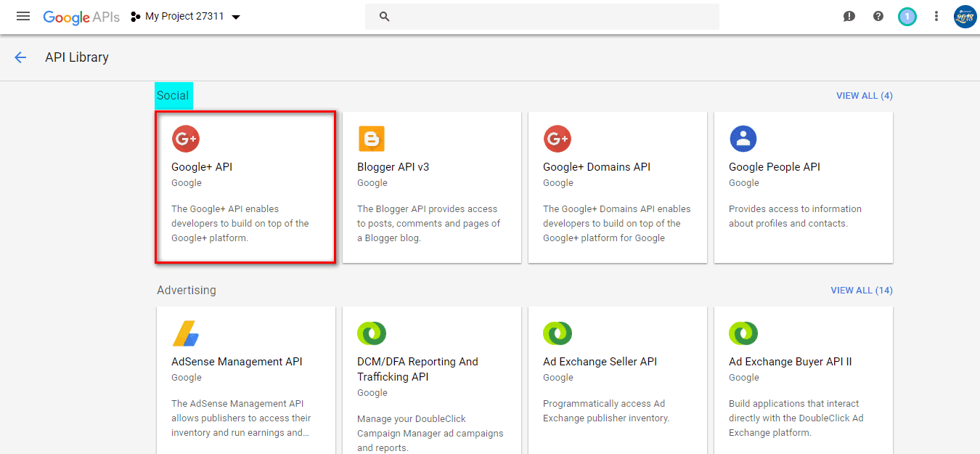Image resolution: width=980 pixels, height=454 pixels.
Task: Open the Google+ Domains API card
Action: (617, 187)
